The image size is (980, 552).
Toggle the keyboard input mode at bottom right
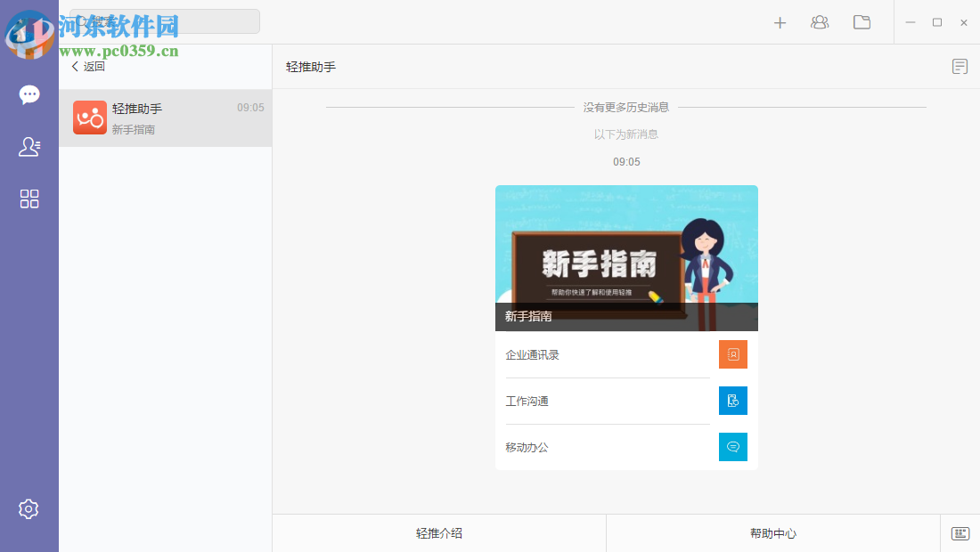point(960,533)
